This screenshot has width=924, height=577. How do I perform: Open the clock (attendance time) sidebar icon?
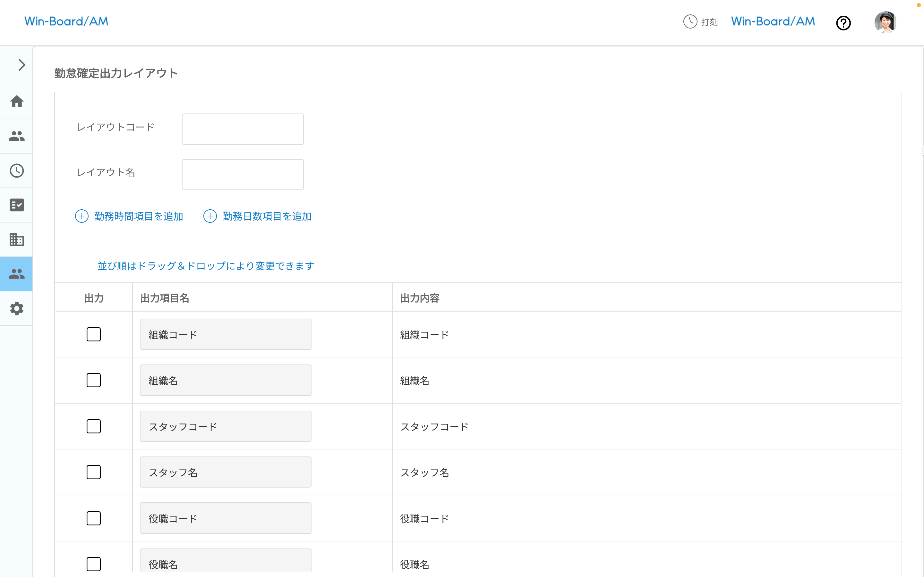(16, 171)
